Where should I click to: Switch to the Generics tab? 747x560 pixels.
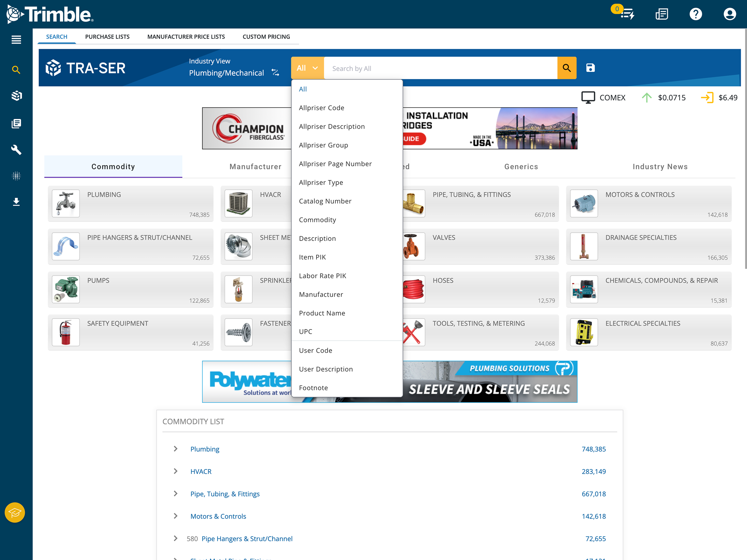(x=521, y=166)
